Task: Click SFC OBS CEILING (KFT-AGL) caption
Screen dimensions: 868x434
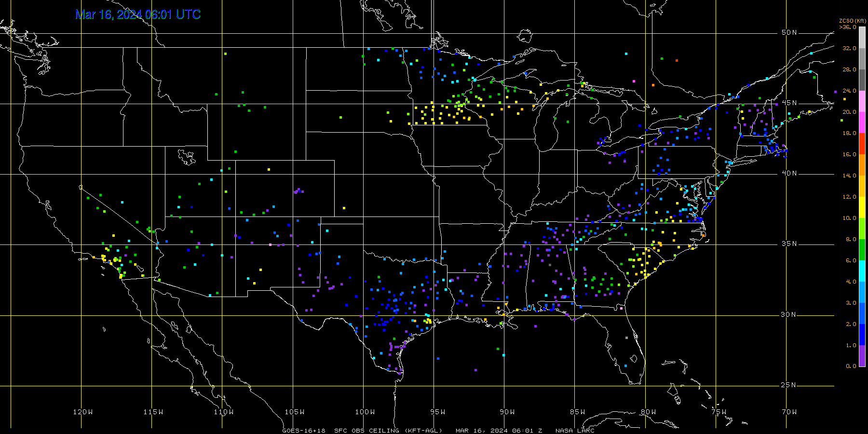Action: click(388, 431)
